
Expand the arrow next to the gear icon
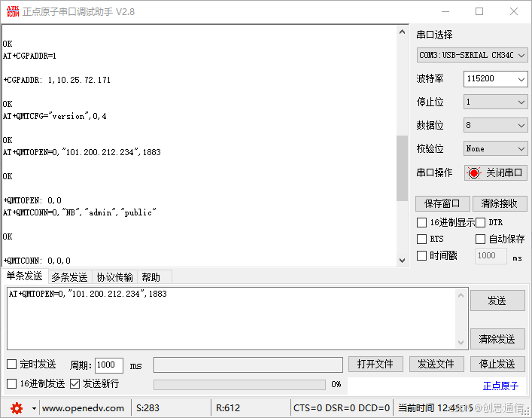click(34, 408)
